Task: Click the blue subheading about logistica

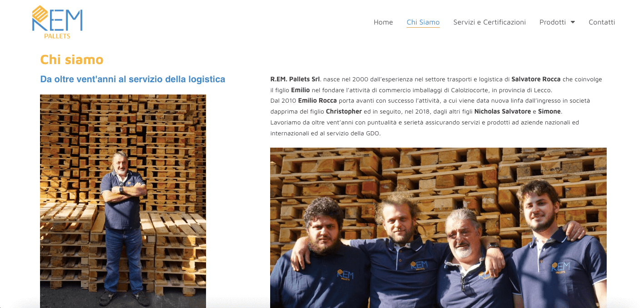Action: [133, 79]
